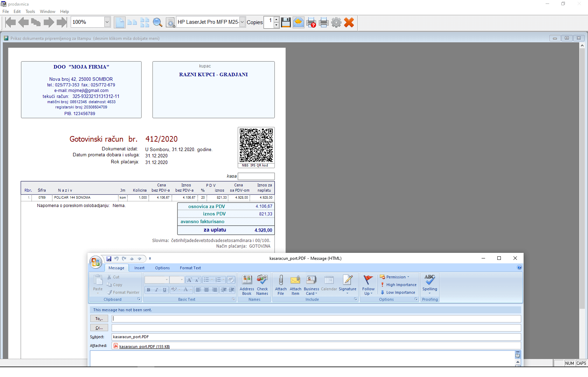Open the Tools menu
Screen dimensions: 588x377
(30, 12)
